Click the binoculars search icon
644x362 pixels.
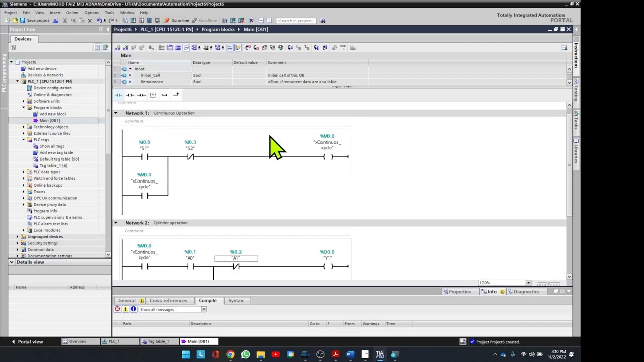pos(323,21)
